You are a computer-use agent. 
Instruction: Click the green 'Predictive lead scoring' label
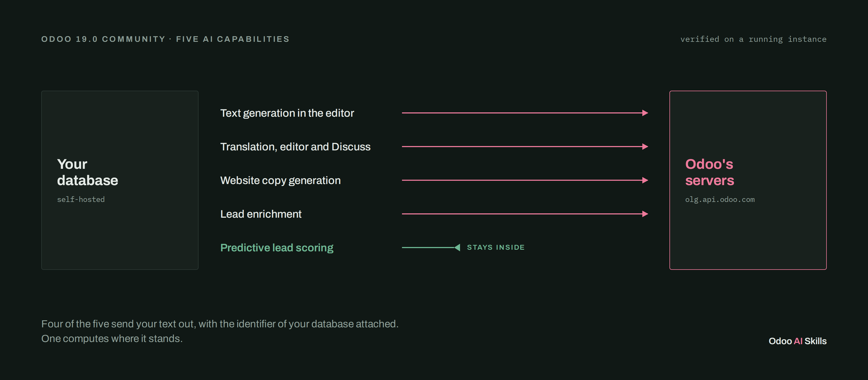pos(277,248)
